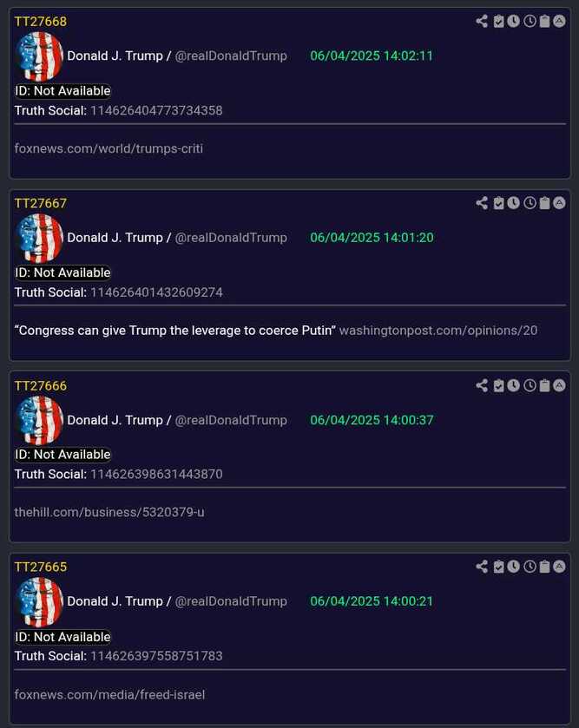
Task: Click the filled clock icon on TT27667
Action: 514,203
